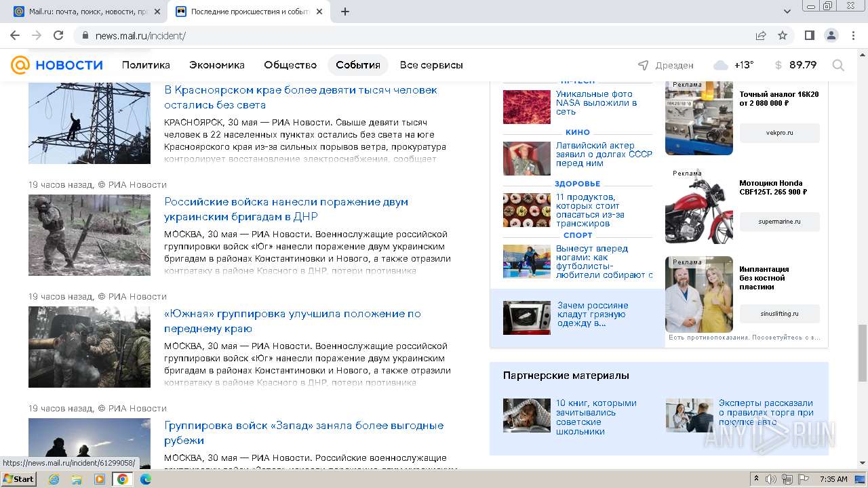Open the Chrome profile avatar icon
This screenshot has height=488, width=868.
click(831, 35)
